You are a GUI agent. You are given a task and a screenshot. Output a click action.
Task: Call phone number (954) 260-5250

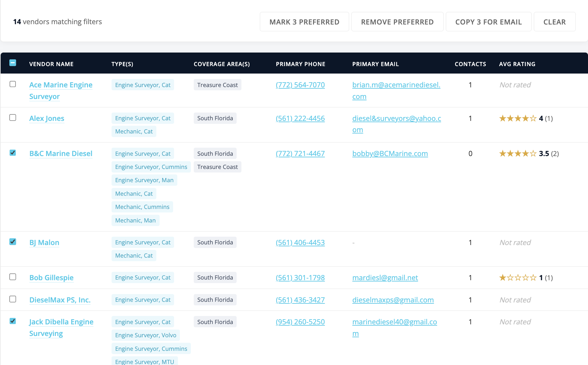pyautogui.click(x=300, y=322)
